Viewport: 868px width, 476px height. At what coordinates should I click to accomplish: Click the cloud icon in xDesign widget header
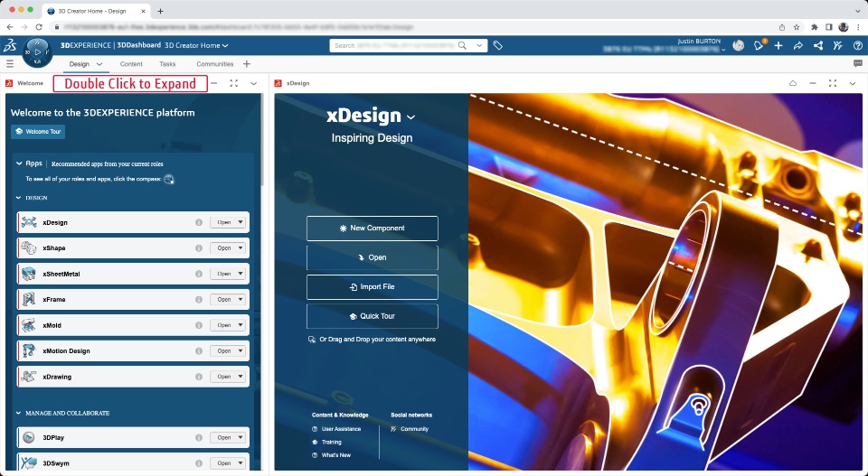point(793,83)
